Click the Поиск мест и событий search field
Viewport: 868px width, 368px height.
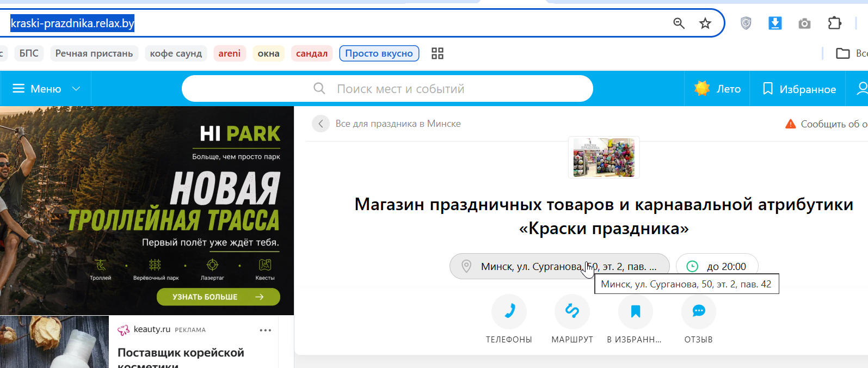(387, 88)
